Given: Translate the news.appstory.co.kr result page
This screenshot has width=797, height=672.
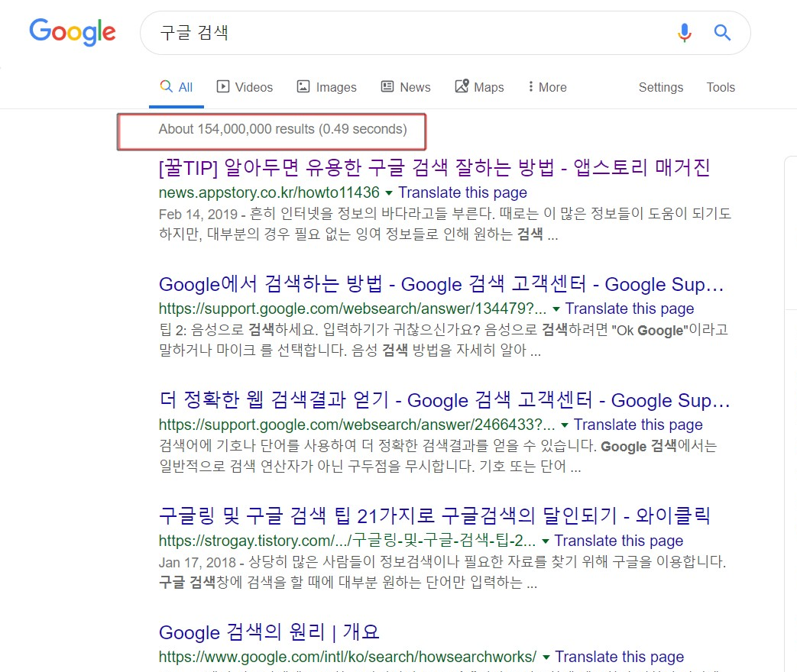Looking at the screenshot, I should [462, 192].
